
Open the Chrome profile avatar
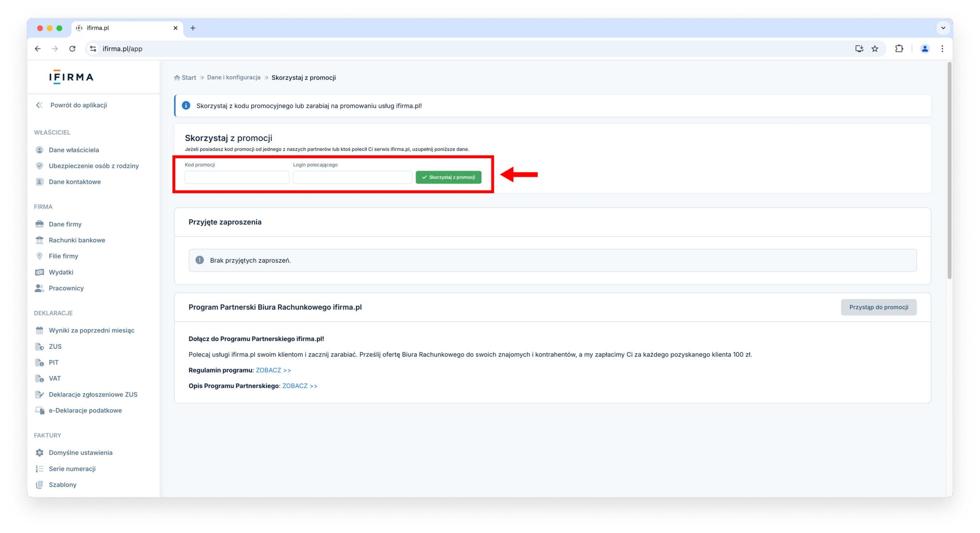(925, 48)
